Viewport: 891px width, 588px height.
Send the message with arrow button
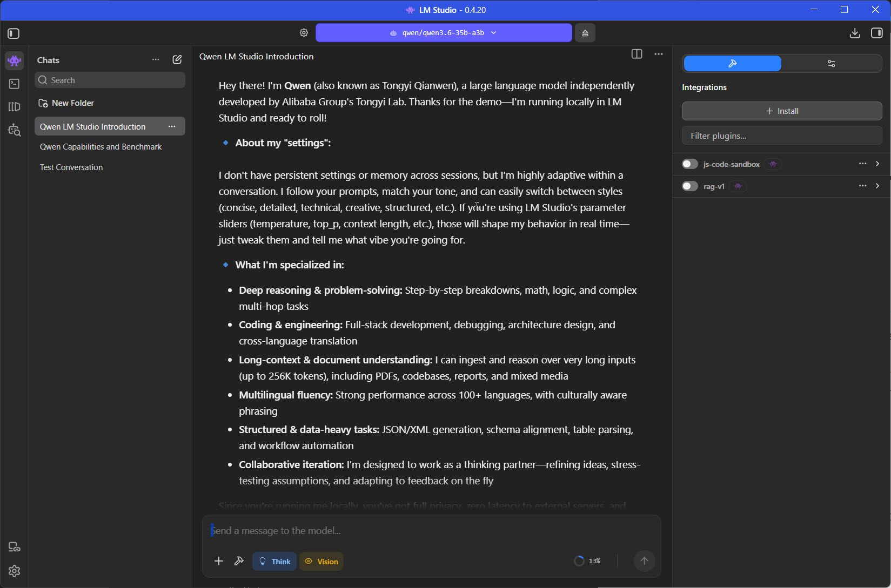[644, 561]
